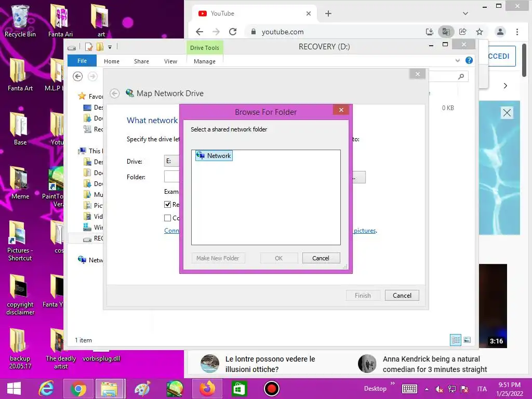Select the Drive Tools contextual tab

tap(205, 48)
